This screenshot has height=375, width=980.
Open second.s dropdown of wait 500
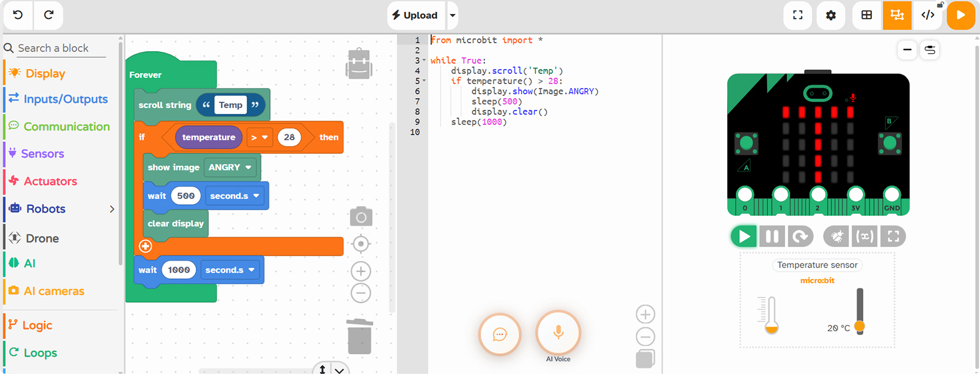tap(234, 196)
